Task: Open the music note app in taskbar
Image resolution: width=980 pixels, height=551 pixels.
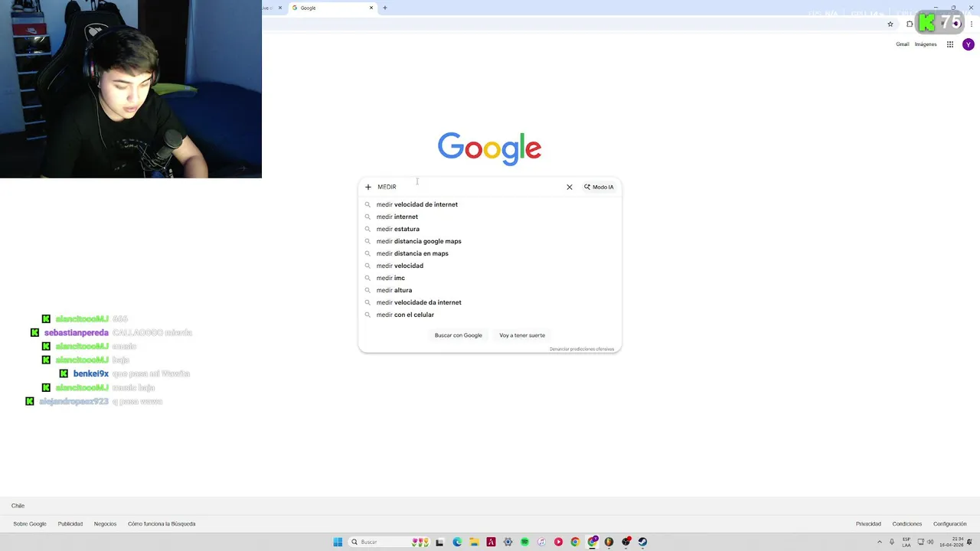Action: (x=541, y=542)
